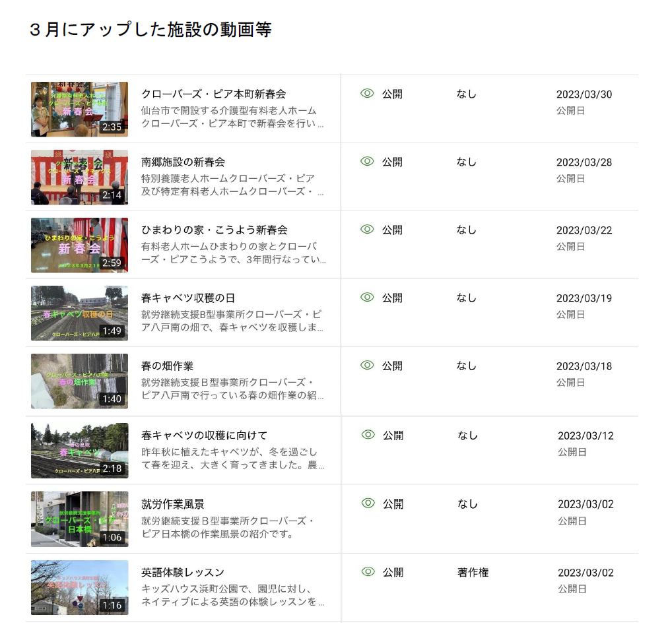This screenshot has width=668, height=644.
Task: Click the eye icon for 南郷施設の新春会
Action: point(367,162)
